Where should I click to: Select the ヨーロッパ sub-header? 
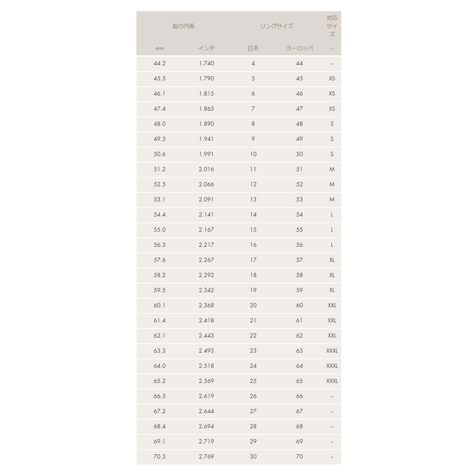click(x=299, y=48)
